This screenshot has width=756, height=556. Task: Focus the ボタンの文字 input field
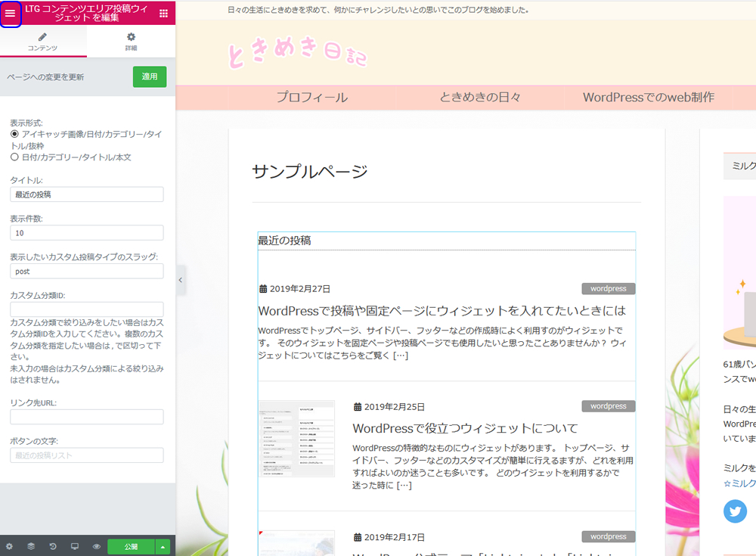[87, 455]
